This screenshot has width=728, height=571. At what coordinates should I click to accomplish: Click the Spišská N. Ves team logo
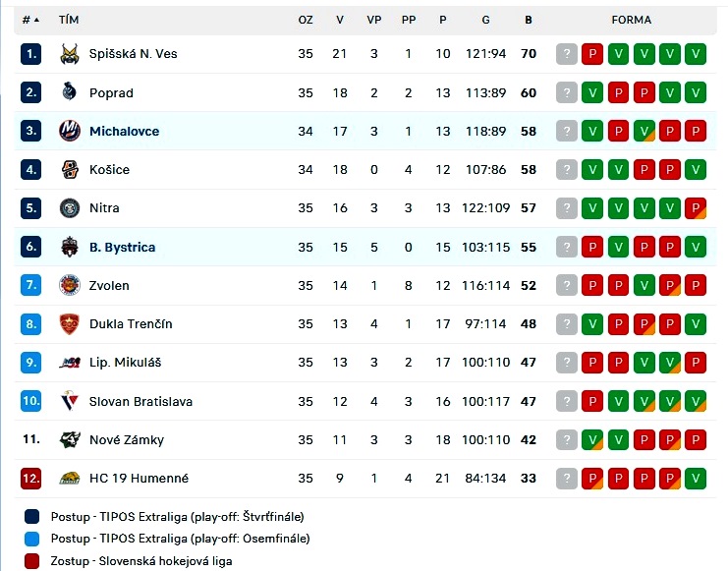pos(70,54)
